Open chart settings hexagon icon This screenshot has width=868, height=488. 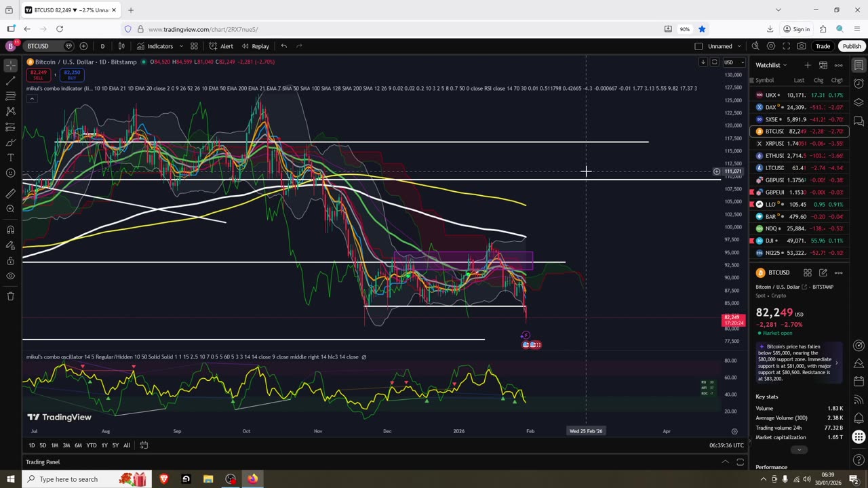tap(771, 46)
